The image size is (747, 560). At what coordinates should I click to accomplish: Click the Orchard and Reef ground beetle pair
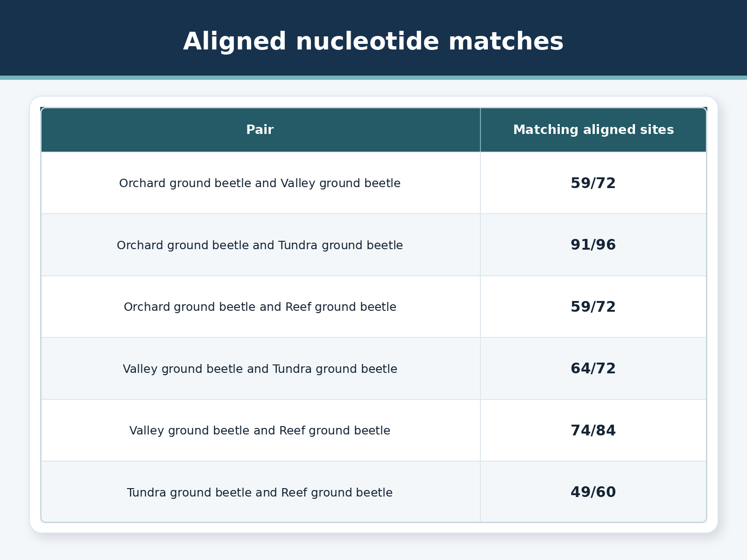(260, 307)
